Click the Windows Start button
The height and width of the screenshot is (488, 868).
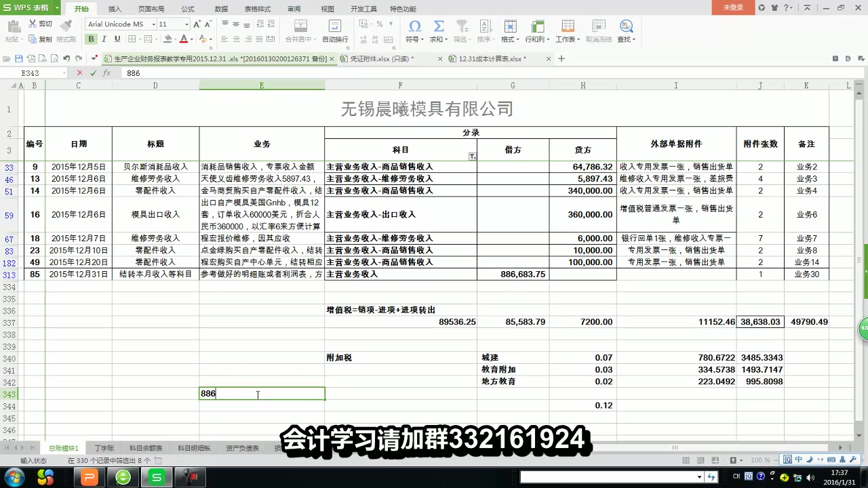coord(14,477)
